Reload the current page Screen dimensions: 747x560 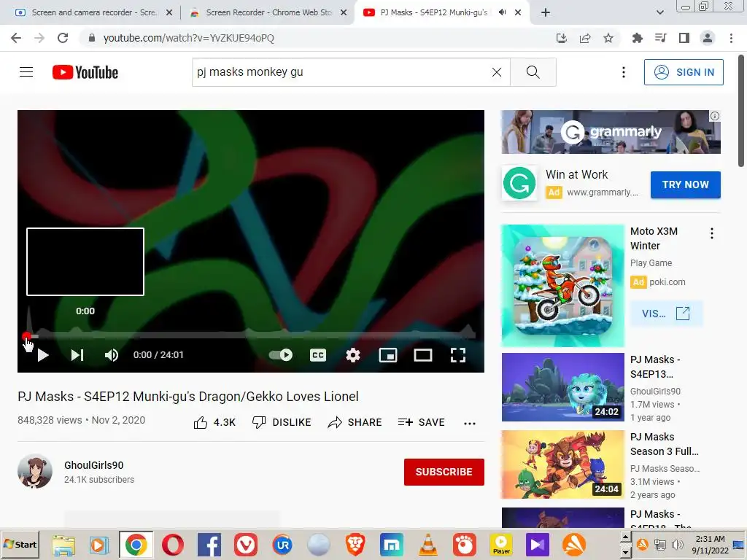[x=63, y=38]
